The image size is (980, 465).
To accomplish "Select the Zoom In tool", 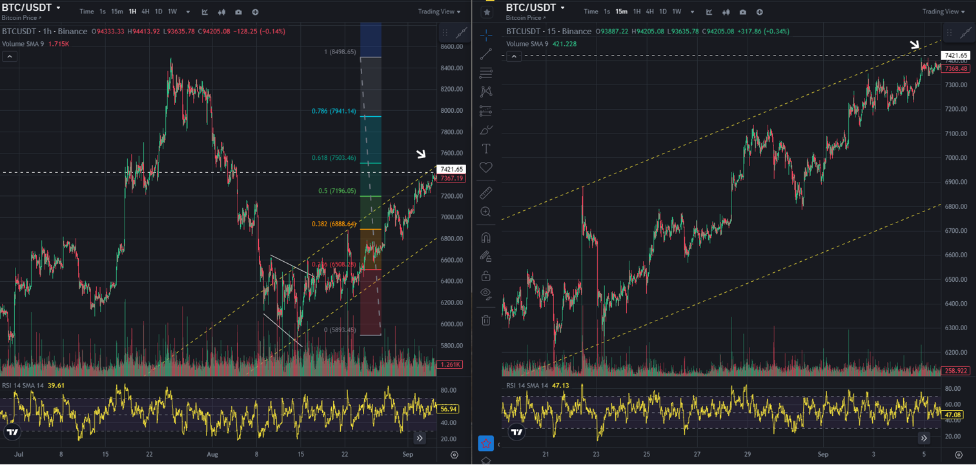I will (x=486, y=212).
